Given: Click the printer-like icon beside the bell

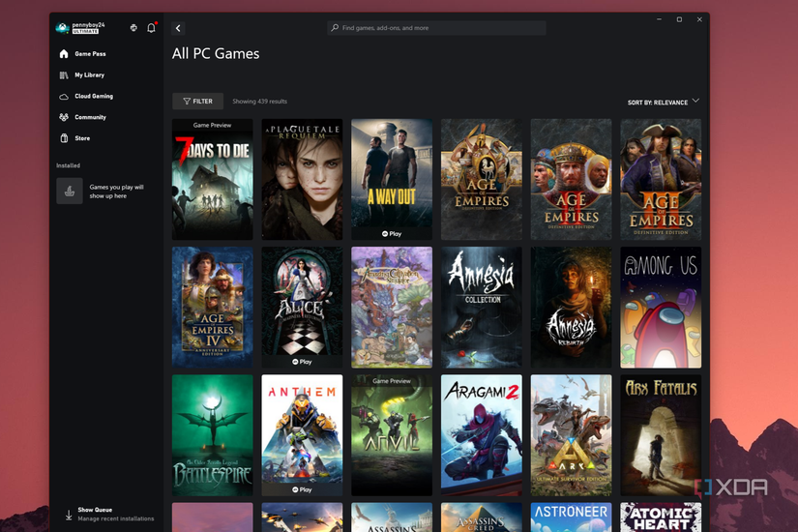Looking at the screenshot, I should point(133,28).
